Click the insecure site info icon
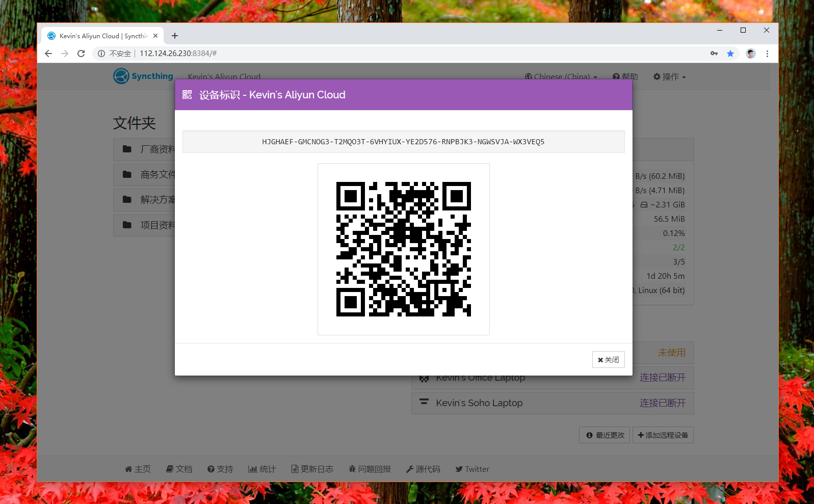This screenshot has height=504, width=814. coord(101,54)
